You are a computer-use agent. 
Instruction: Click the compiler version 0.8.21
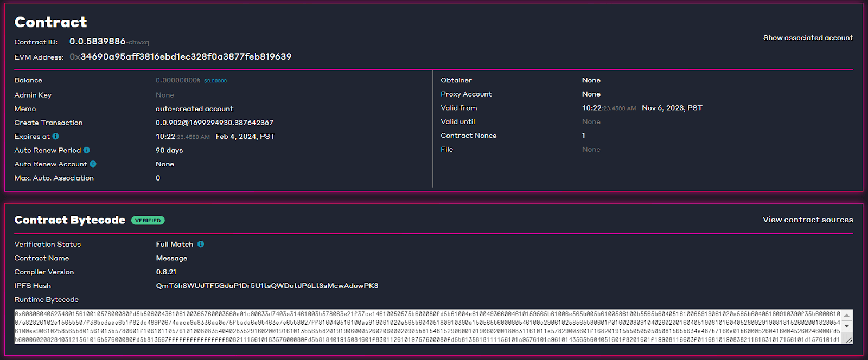tap(166, 272)
